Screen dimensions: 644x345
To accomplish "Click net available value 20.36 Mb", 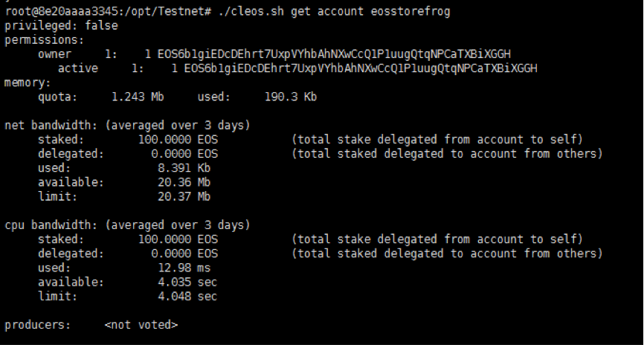I will click(x=184, y=182).
